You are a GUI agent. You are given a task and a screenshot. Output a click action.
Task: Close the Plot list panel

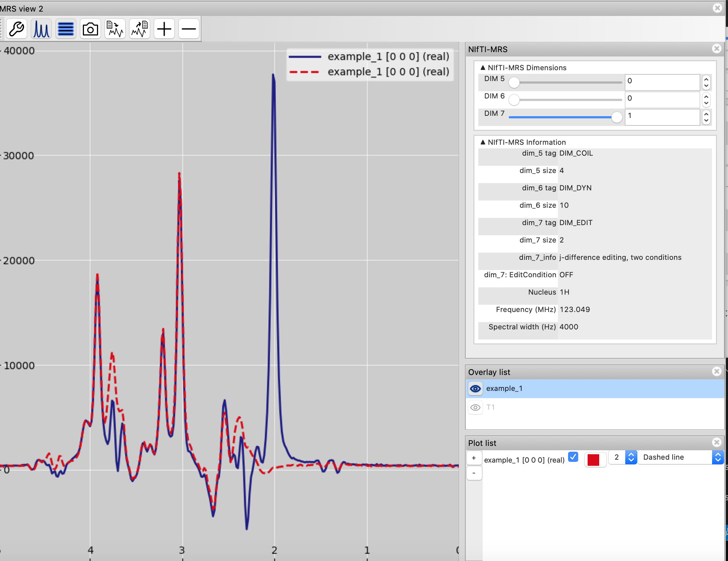(x=716, y=442)
